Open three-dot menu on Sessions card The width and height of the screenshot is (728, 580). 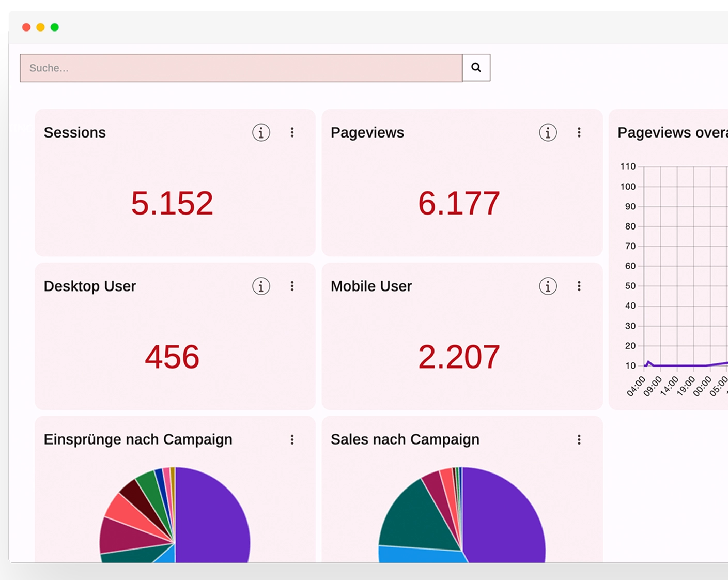292,133
